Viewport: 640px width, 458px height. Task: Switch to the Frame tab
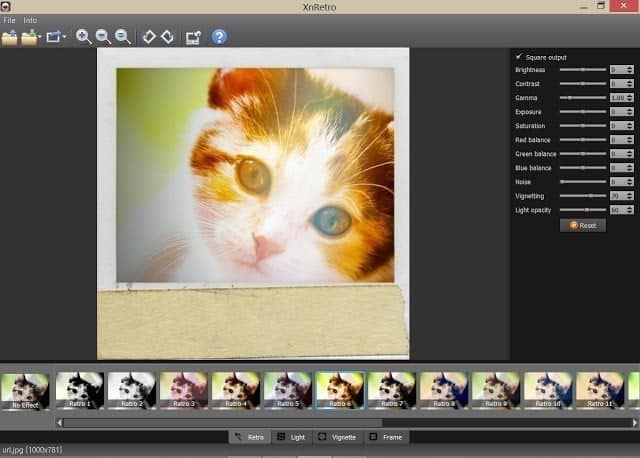coord(386,437)
